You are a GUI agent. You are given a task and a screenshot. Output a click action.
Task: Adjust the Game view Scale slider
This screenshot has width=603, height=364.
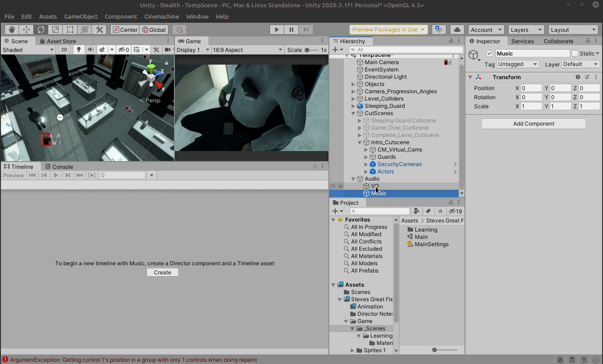(x=311, y=50)
